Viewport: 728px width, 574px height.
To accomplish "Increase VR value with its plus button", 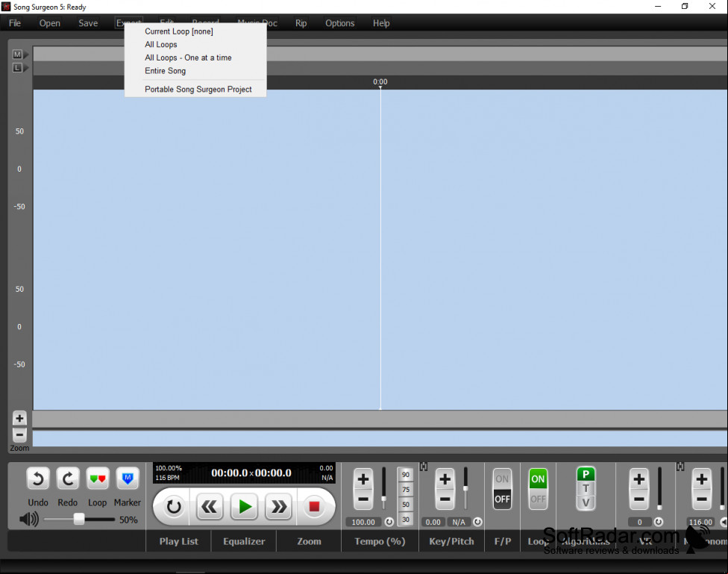I will (x=638, y=478).
